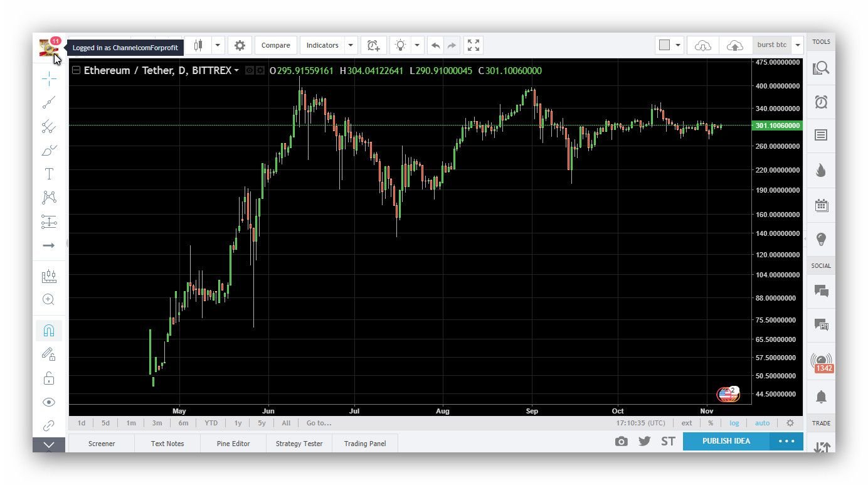Toggle stay in drawing mode pencil-lock
This screenshot has height=485, width=868.
[x=49, y=354]
